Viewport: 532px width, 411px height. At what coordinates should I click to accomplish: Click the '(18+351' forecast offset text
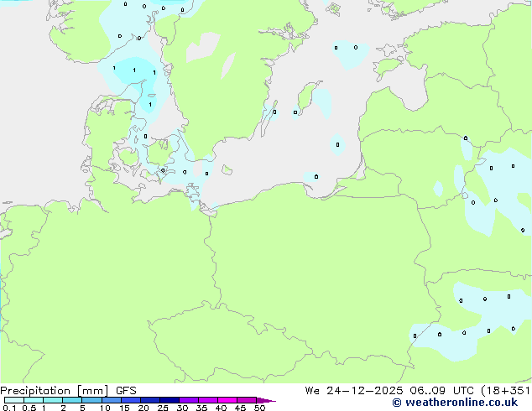click(505, 391)
